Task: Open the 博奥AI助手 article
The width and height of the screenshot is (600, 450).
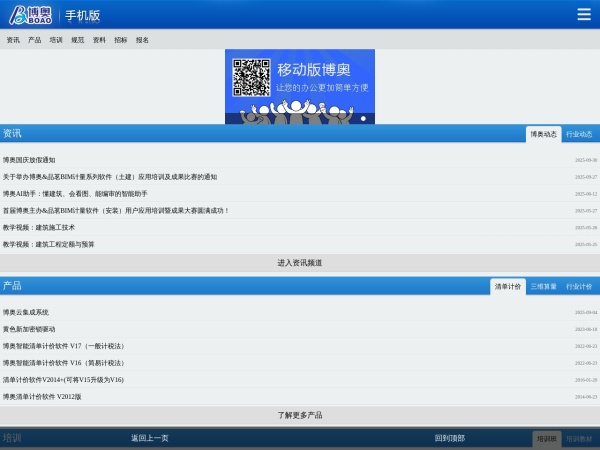Action: (x=75, y=194)
